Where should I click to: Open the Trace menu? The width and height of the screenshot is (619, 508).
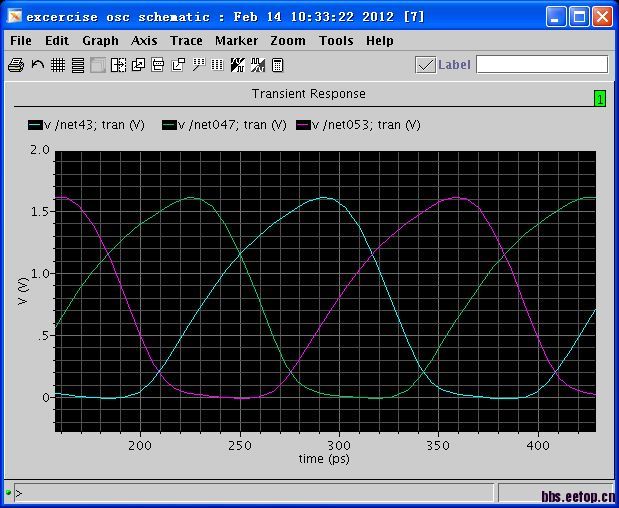click(186, 41)
